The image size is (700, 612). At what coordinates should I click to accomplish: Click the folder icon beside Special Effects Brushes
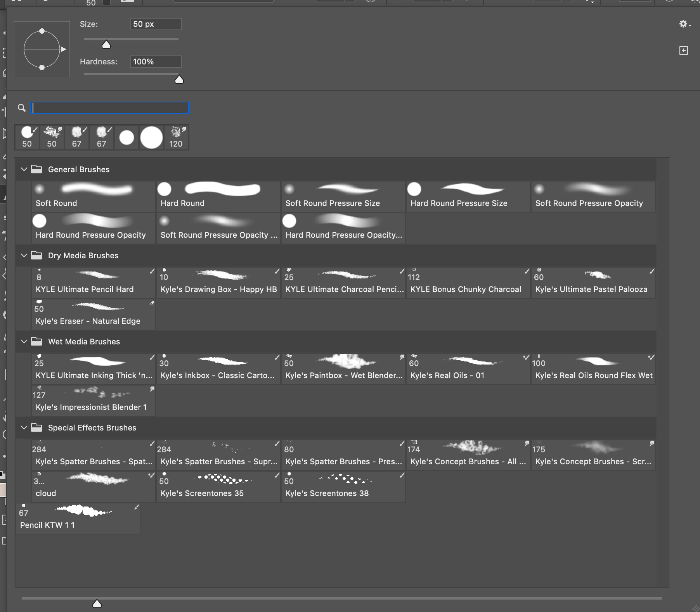coord(37,427)
